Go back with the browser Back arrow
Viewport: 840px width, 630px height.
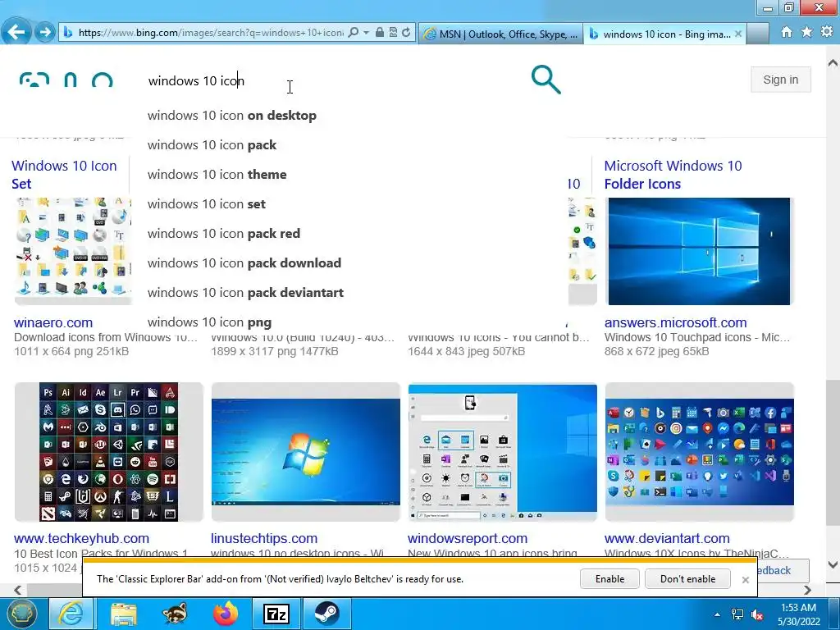[x=16, y=32]
